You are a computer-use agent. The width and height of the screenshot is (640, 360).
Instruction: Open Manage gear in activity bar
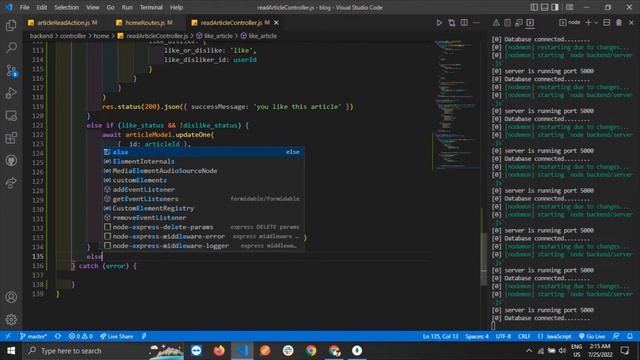pos(11,319)
